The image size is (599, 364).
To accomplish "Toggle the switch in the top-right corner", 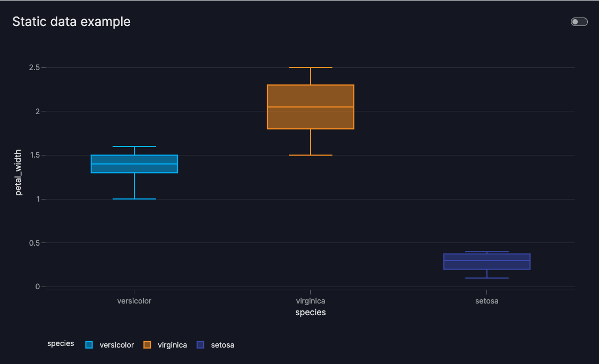I will tap(579, 22).
